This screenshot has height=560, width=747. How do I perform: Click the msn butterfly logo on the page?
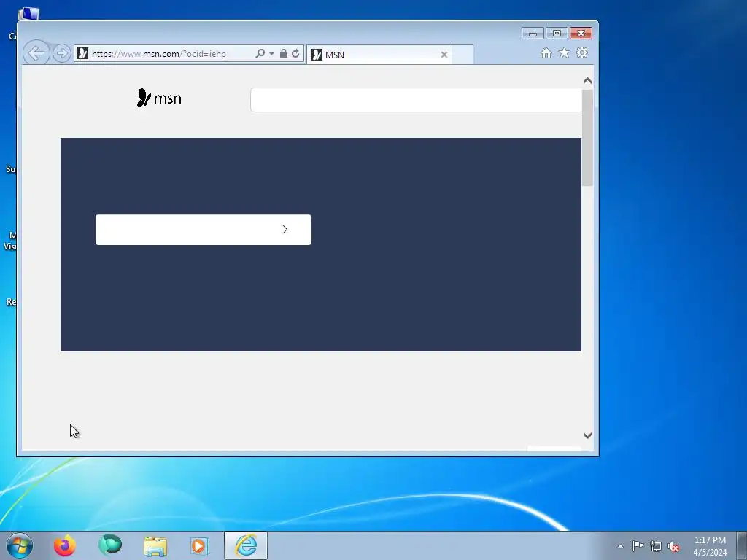tap(159, 98)
